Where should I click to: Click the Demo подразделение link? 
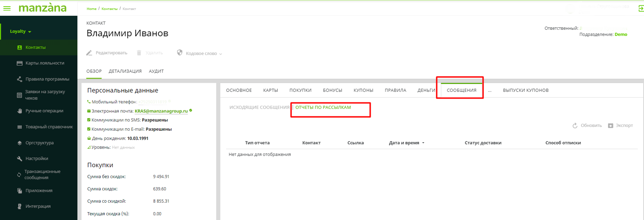[621, 35]
